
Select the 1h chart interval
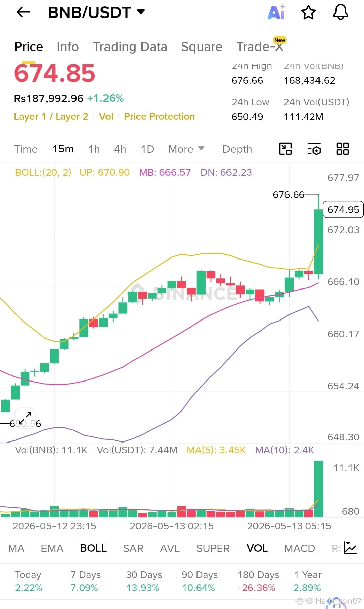pos(94,149)
